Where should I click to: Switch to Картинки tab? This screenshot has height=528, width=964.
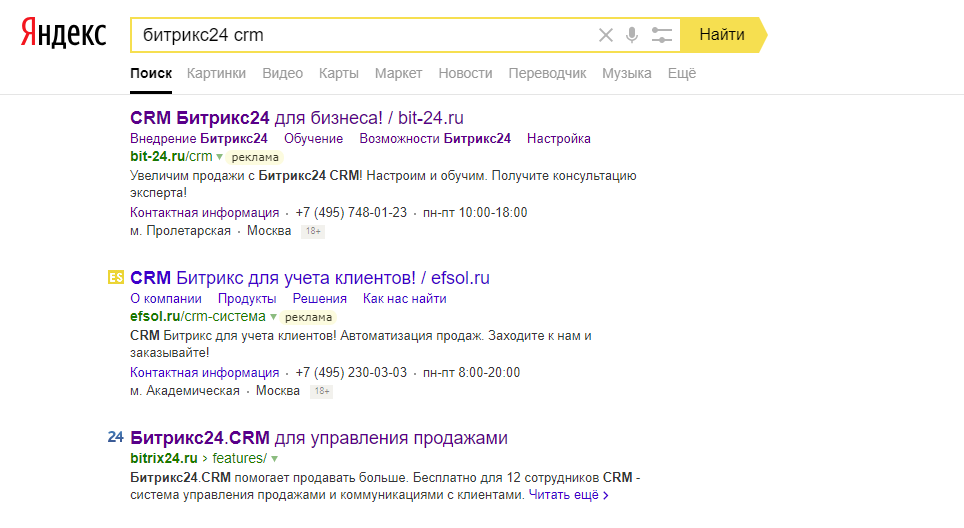pos(215,73)
